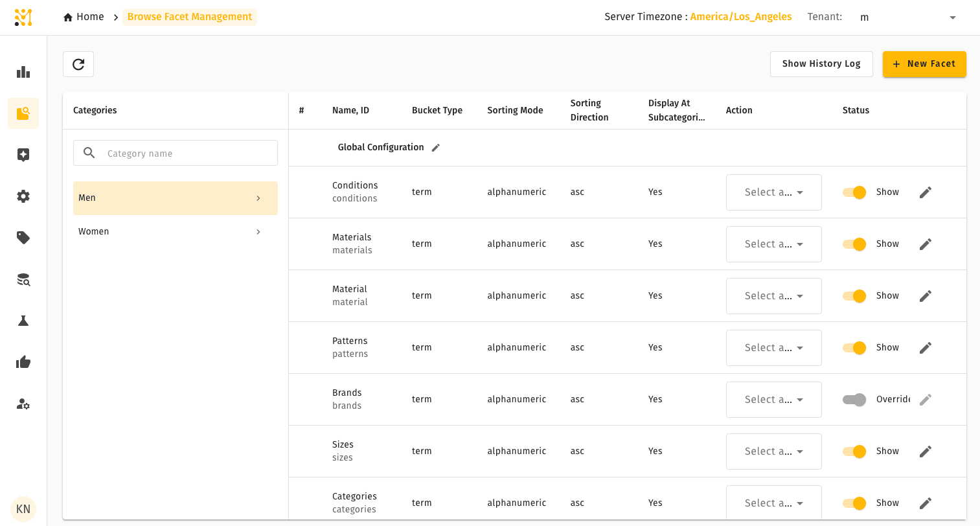
Task: Click Browse Facet Management breadcrumb
Action: [x=190, y=17]
